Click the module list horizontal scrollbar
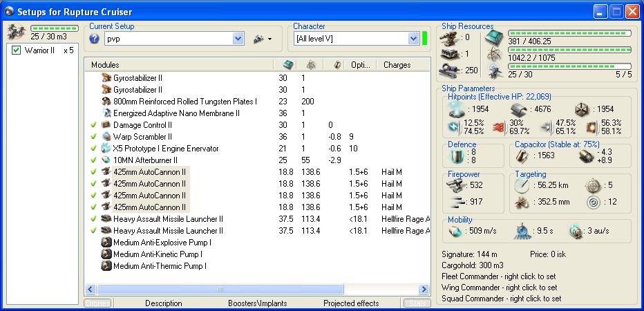The width and height of the screenshot is (644, 311). coord(220,289)
